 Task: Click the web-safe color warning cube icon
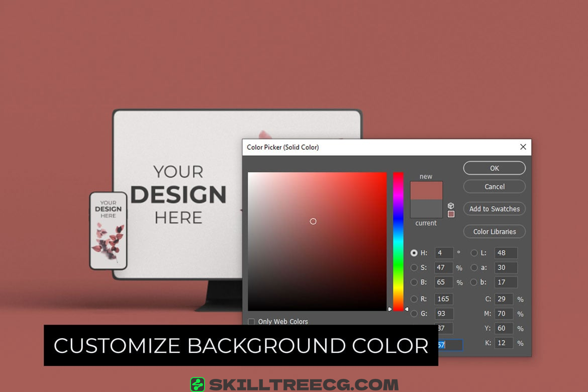451,206
